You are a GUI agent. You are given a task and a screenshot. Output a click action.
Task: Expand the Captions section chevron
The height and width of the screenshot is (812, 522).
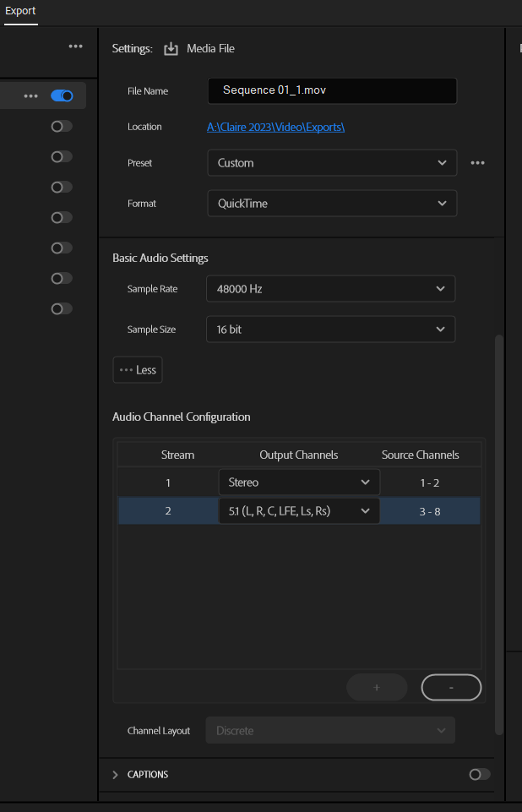(x=116, y=775)
